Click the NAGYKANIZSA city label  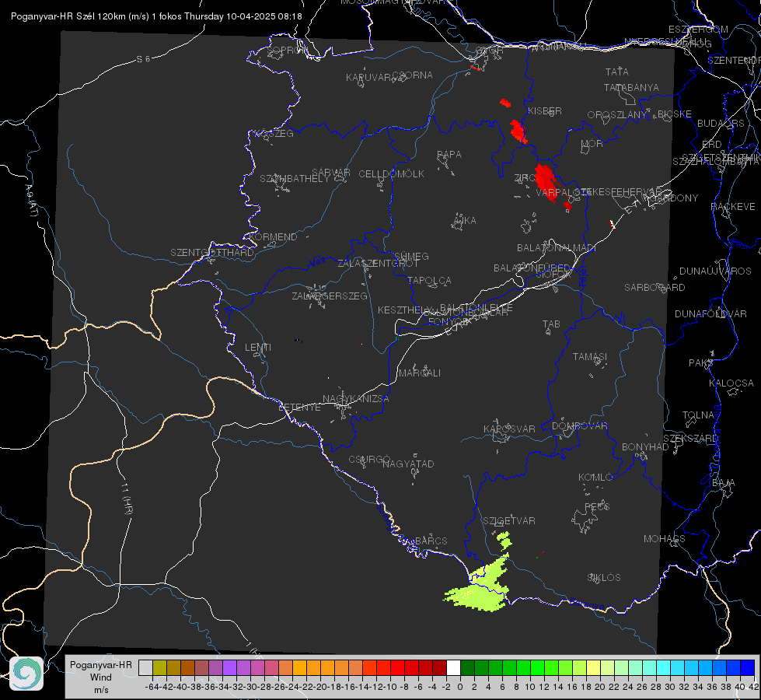tap(356, 398)
